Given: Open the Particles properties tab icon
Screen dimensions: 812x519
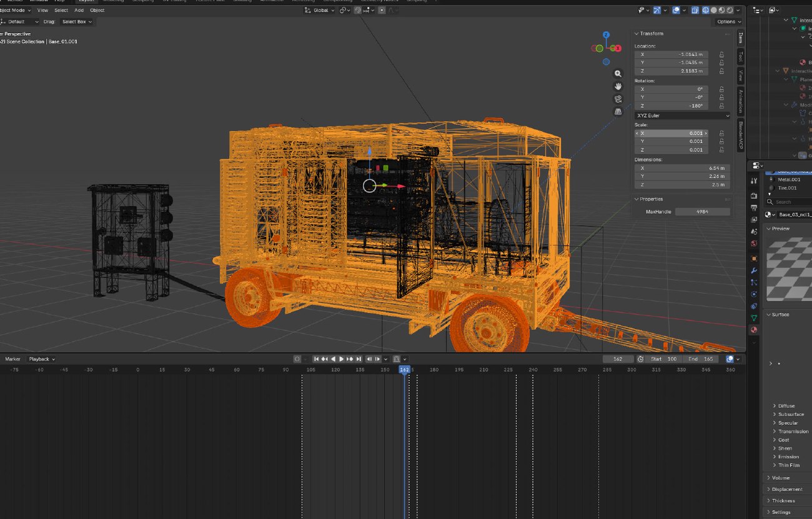Looking at the screenshot, I should coord(754,282).
